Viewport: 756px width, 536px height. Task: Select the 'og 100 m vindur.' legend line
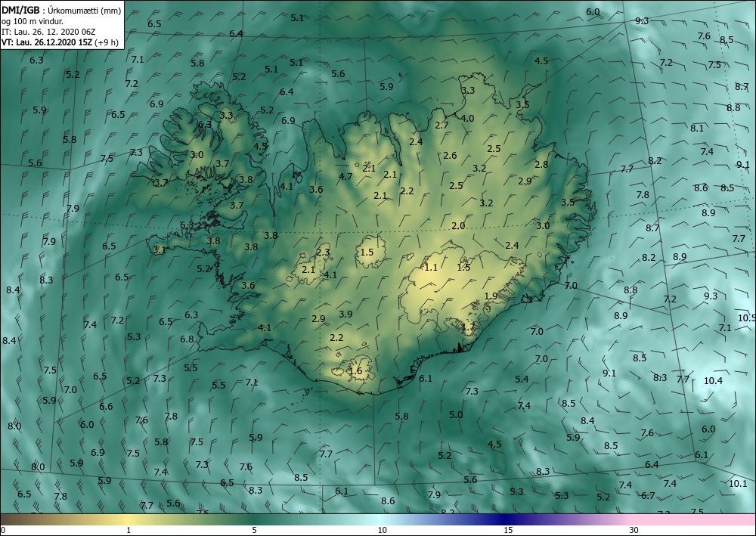(x=33, y=20)
